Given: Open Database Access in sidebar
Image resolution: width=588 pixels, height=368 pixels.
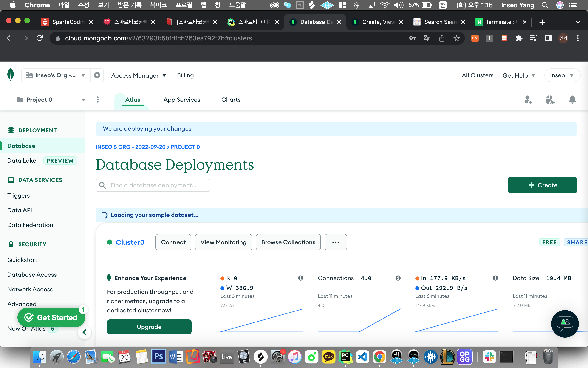Looking at the screenshot, I should click(32, 275).
